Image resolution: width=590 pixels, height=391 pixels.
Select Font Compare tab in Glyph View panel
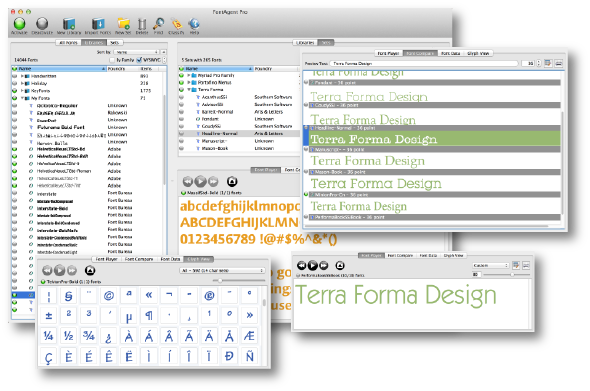(x=139, y=259)
